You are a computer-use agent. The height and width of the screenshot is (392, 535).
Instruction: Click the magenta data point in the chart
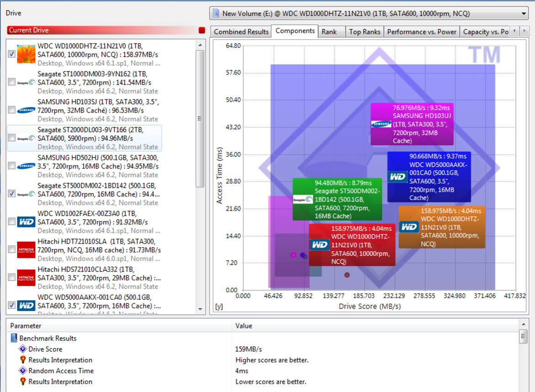click(294, 255)
